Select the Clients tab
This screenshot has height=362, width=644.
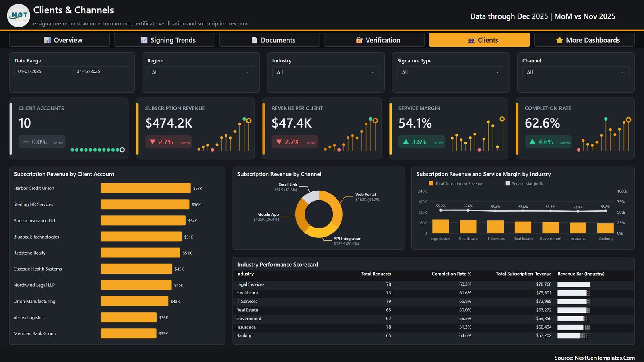tap(479, 40)
